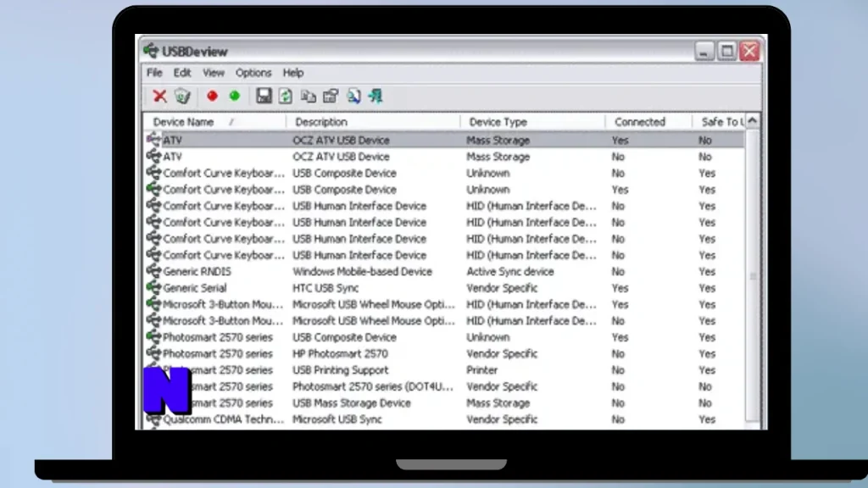Click the exit toolbar icon

point(376,97)
